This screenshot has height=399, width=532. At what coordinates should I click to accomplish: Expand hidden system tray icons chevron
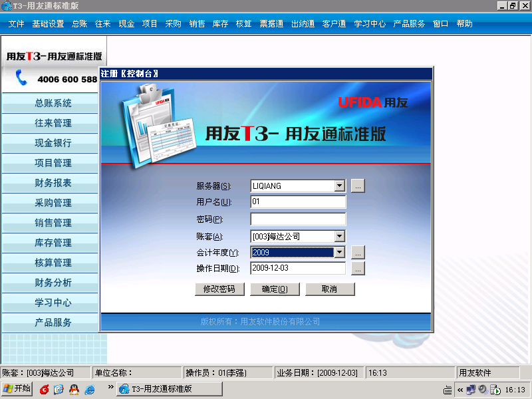pos(460,390)
